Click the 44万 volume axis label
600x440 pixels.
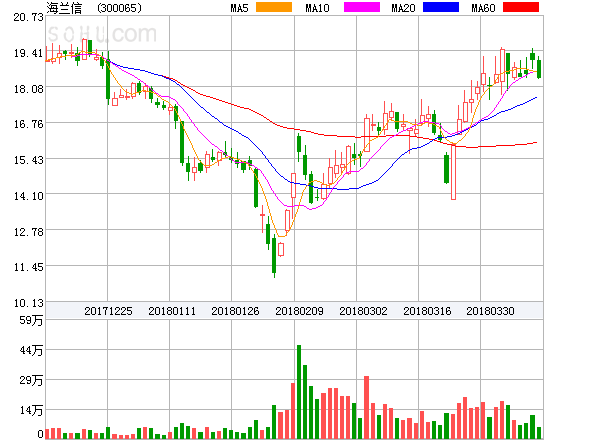click(31, 350)
